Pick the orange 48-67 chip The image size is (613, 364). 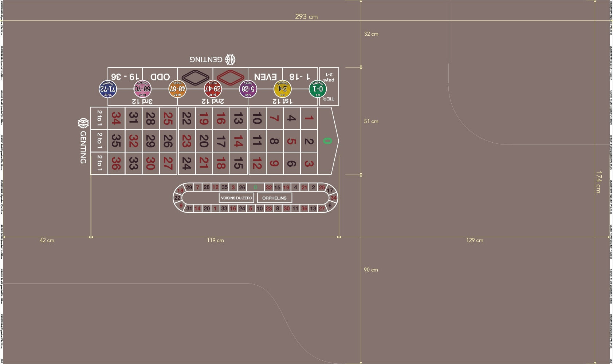pyautogui.click(x=177, y=89)
